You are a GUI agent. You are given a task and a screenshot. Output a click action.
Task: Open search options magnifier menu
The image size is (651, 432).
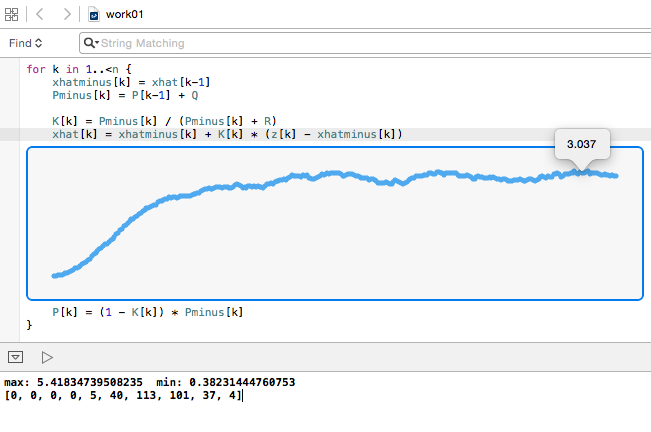tap(92, 44)
